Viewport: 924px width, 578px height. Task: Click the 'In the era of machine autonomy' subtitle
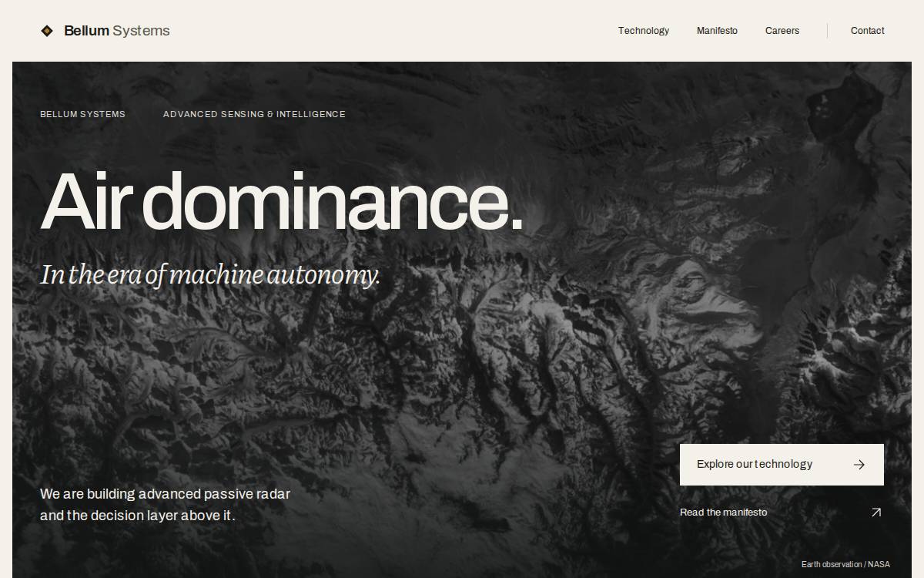(210, 274)
